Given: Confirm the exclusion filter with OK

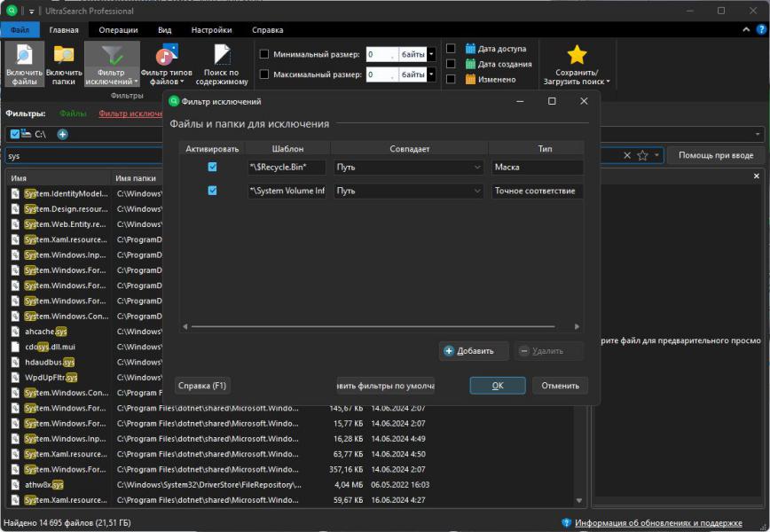Looking at the screenshot, I should pyautogui.click(x=498, y=386).
